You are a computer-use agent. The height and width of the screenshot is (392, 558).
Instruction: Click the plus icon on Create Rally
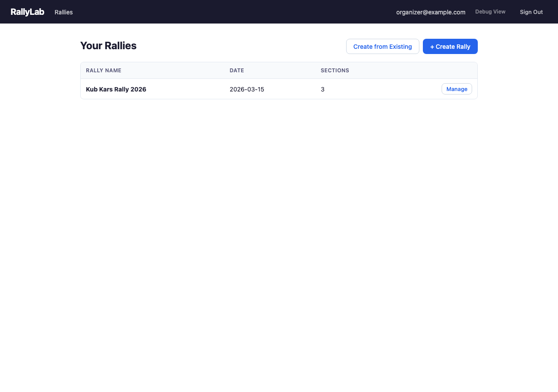[432, 46]
